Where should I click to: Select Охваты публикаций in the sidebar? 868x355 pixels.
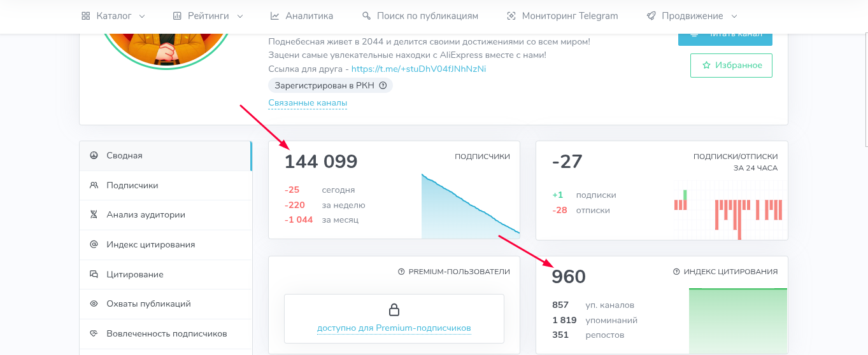tap(166, 304)
